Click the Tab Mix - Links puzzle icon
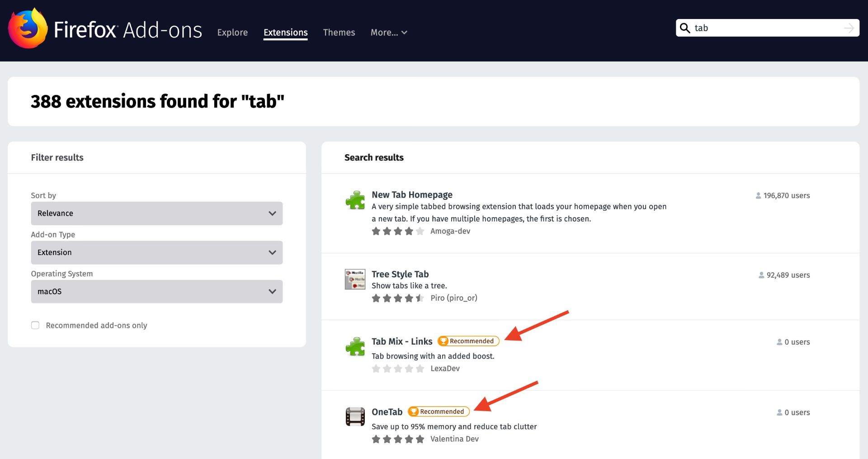The width and height of the screenshot is (868, 459). (355, 347)
